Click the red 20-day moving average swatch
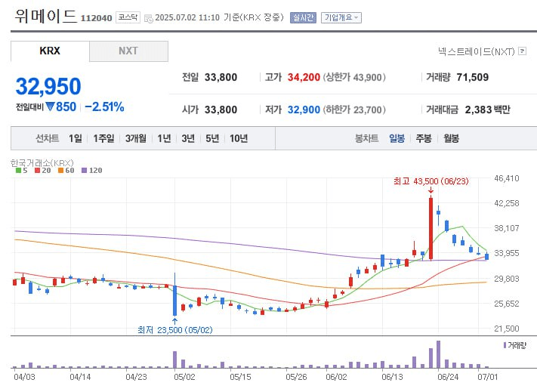537x392 pixels. pyautogui.click(x=37, y=170)
